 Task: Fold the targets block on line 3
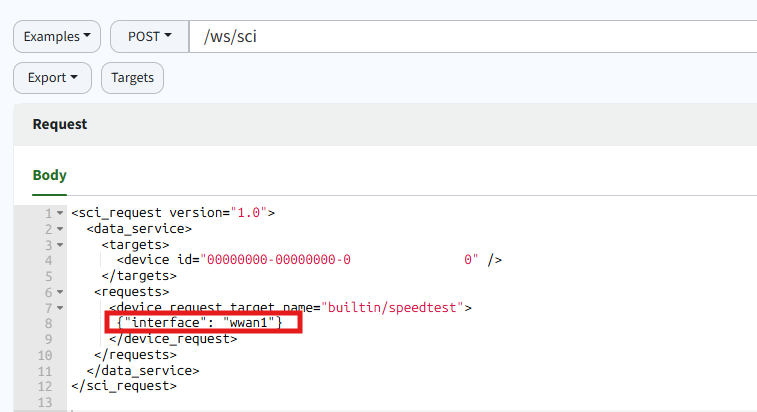pos(60,245)
